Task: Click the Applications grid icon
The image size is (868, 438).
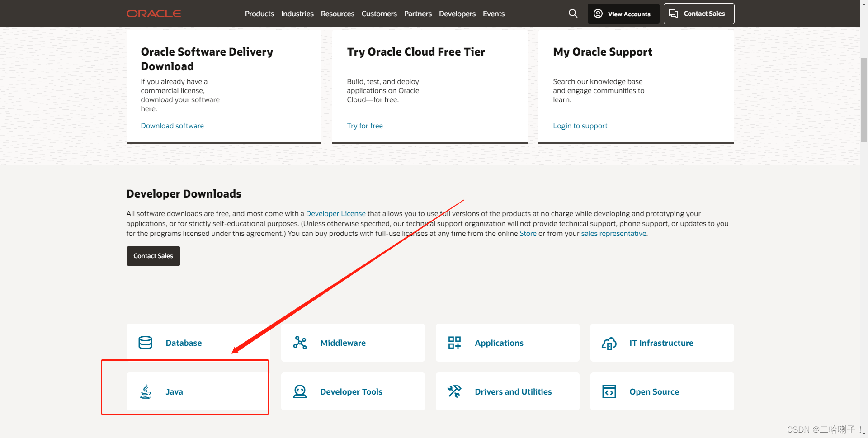Action: coord(454,343)
